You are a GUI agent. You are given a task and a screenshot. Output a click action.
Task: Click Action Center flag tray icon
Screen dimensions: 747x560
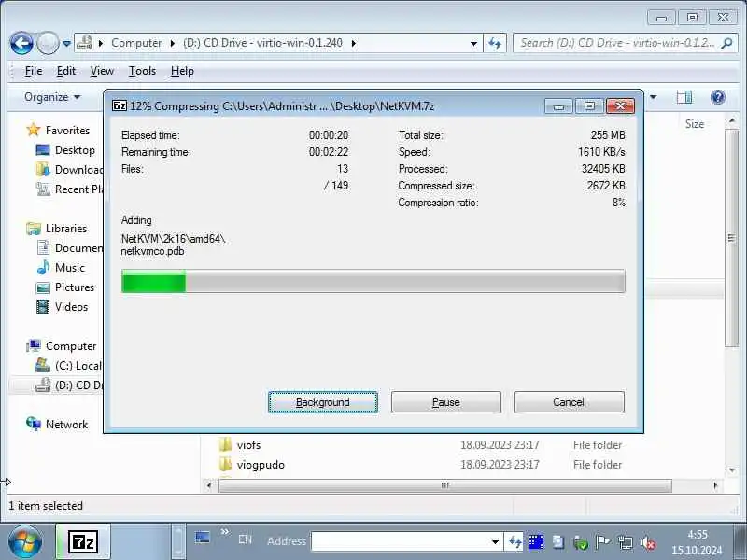[x=602, y=542]
